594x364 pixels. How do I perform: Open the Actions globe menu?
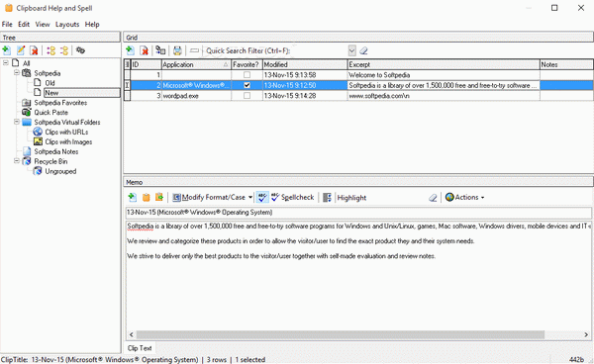tap(465, 197)
